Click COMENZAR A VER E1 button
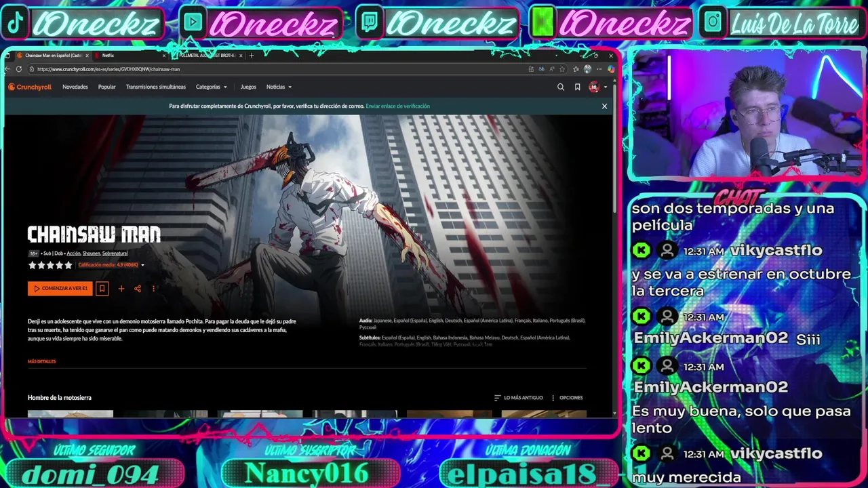The image size is (868, 488). coord(60,288)
